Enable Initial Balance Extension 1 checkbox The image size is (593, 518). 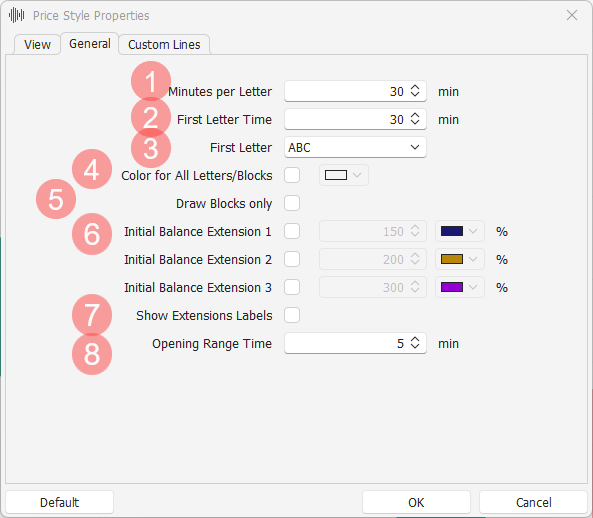pos(292,231)
